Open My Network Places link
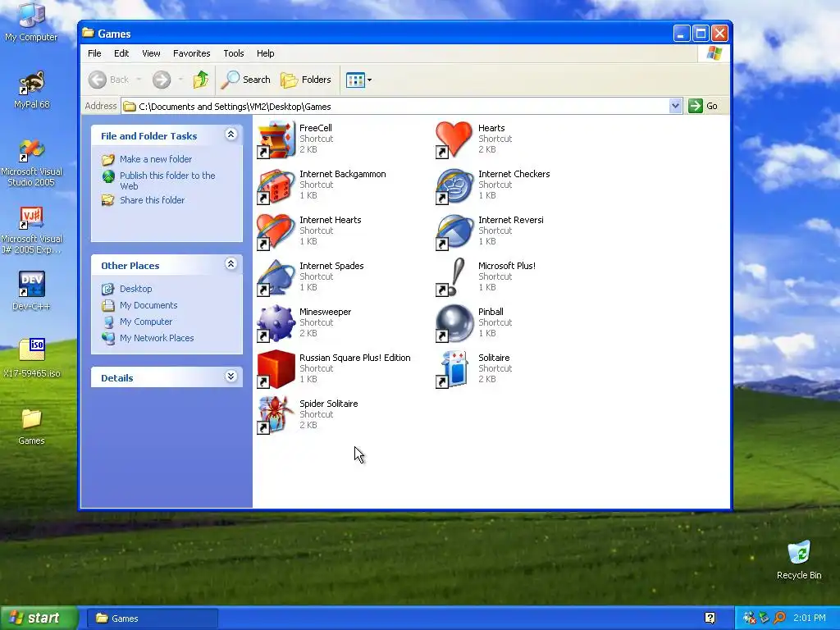The height and width of the screenshot is (630, 840). [x=157, y=338]
